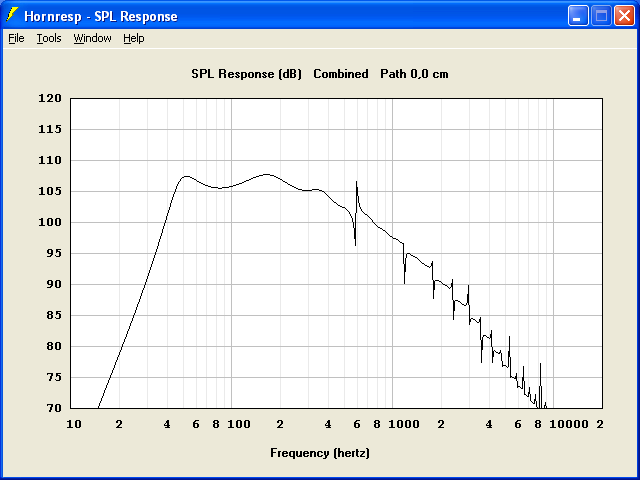
Task: Click the 'SPL Response (dB)' chart title
Action: [x=246, y=74]
